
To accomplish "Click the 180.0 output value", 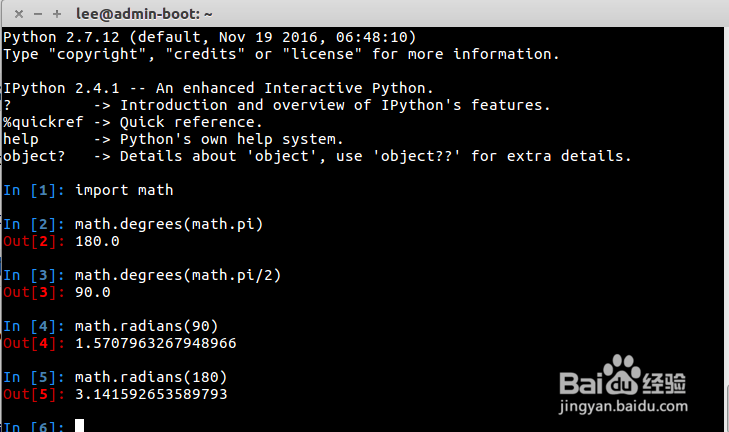I will pos(96,241).
